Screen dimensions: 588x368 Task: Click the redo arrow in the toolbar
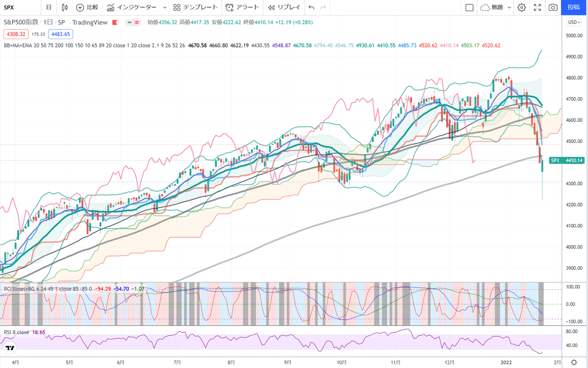323,7
